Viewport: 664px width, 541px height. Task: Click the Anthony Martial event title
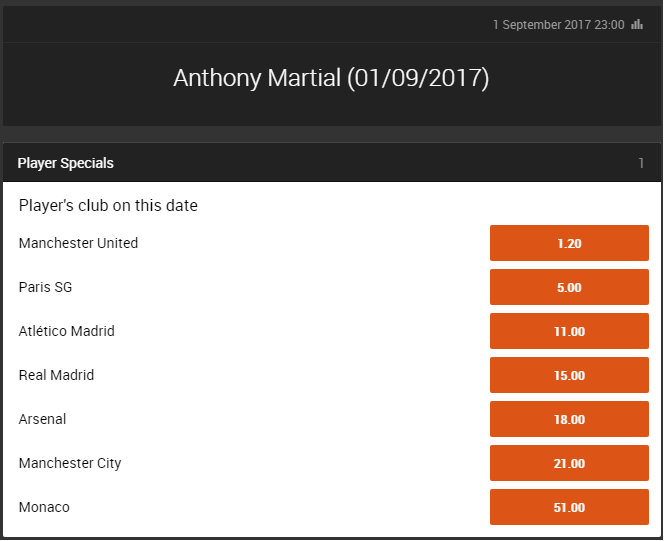331,79
